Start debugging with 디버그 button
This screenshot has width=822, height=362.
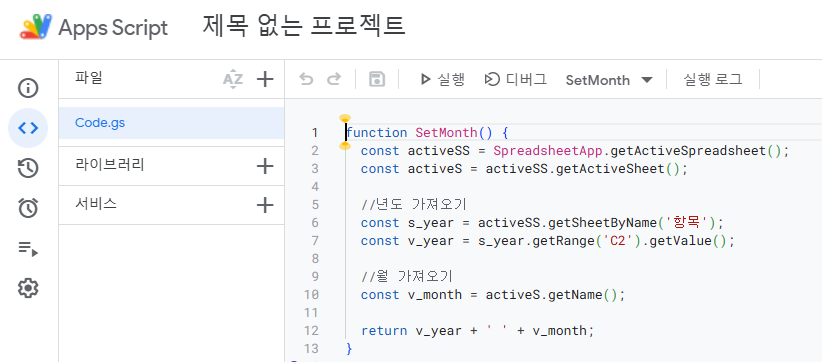click(516, 80)
